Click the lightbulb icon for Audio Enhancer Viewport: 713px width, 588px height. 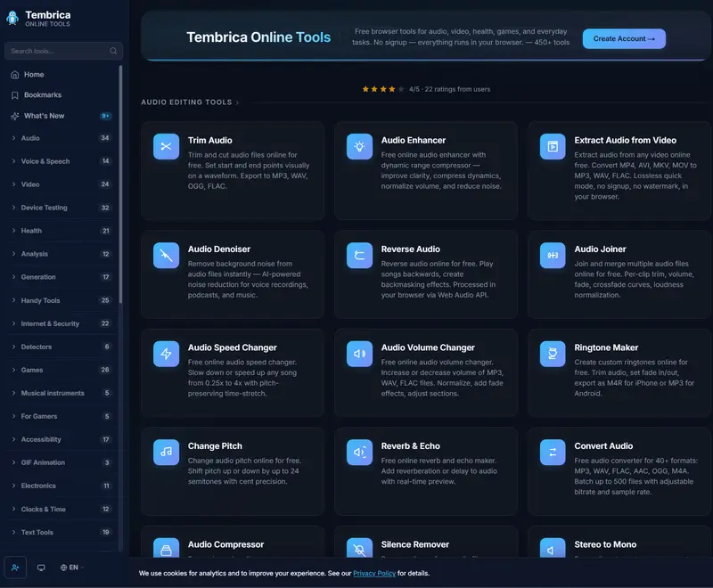pyautogui.click(x=359, y=146)
